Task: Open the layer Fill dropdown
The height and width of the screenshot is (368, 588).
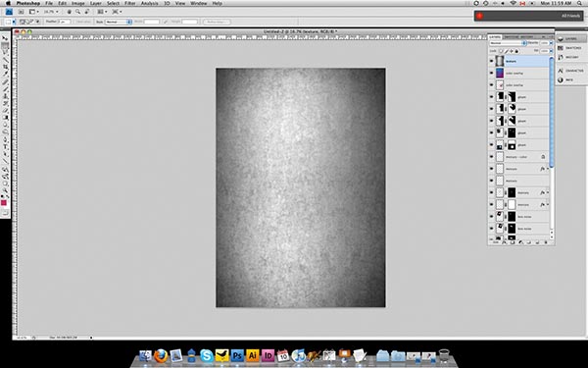Action: coord(551,51)
